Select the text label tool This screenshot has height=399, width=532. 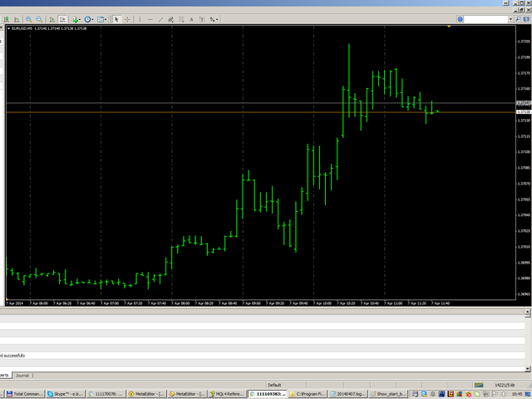202,19
